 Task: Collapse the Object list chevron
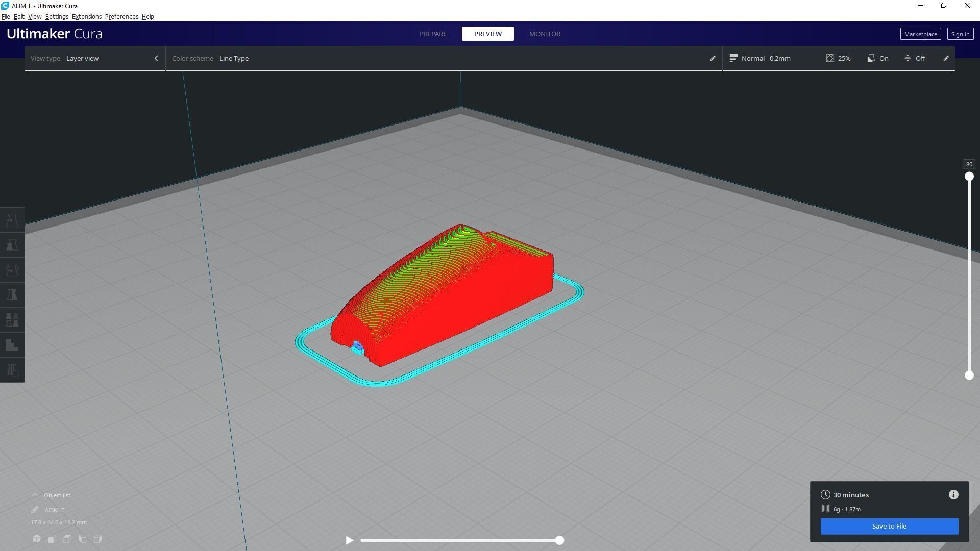point(35,495)
